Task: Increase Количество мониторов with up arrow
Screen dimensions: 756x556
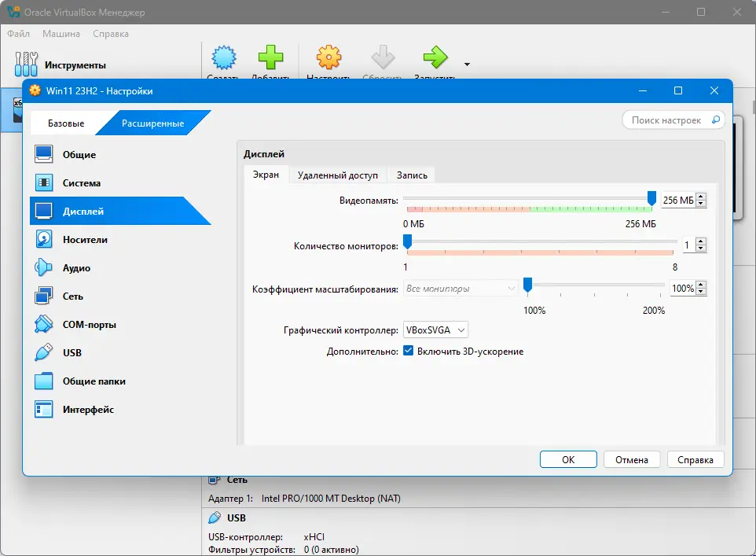Action: point(702,241)
